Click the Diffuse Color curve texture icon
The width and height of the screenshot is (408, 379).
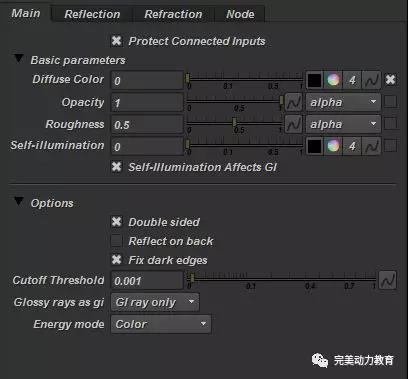pos(371,80)
